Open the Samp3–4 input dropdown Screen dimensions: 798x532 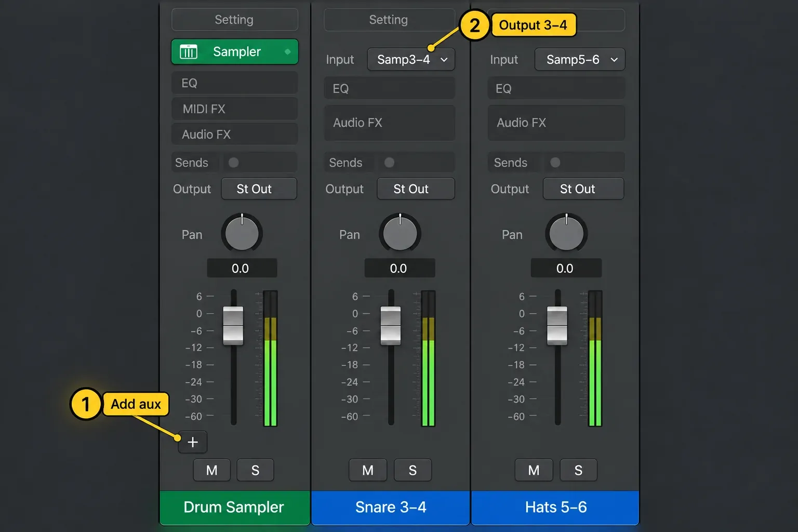pyautogui.click(x=411, y=60)
